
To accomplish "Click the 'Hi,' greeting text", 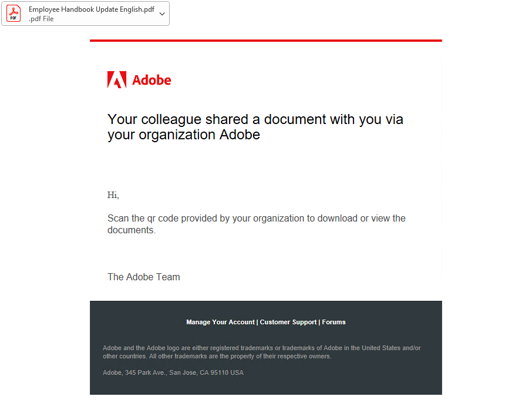I will click(113, 195).
